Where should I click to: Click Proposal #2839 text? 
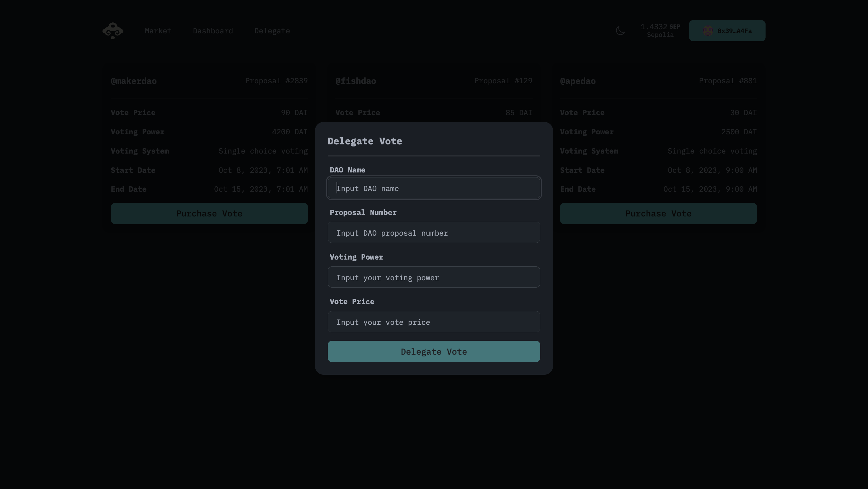(x=276, y=81)
